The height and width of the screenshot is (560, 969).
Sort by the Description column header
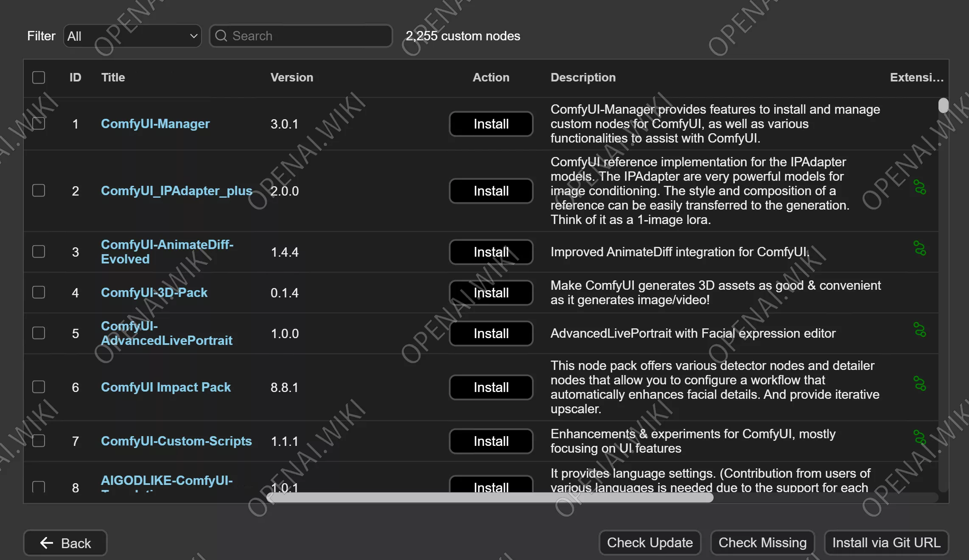tap(583, 77)
